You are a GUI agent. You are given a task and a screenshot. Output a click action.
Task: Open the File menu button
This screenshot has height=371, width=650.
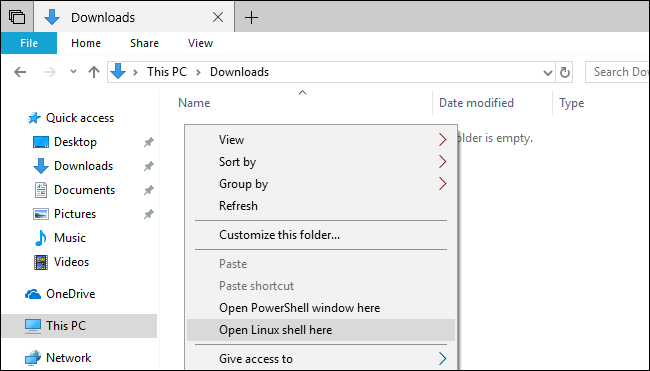coord(29,43)
